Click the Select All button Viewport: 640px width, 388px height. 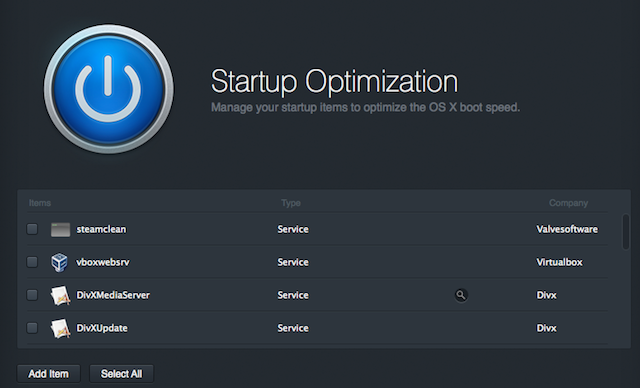tap(122, 374)
